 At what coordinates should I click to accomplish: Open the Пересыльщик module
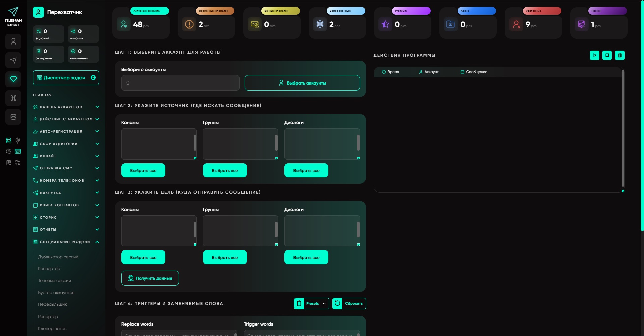tap(52, 304)
